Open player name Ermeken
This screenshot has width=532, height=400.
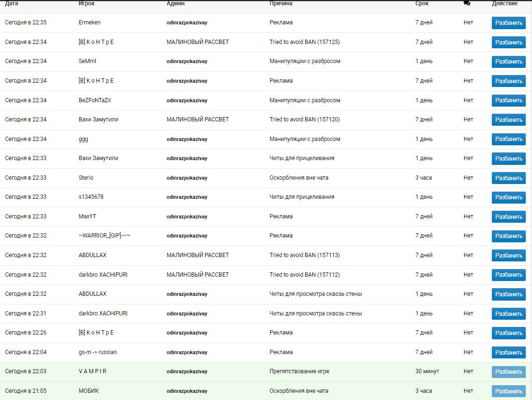click(x=89, y=22)
